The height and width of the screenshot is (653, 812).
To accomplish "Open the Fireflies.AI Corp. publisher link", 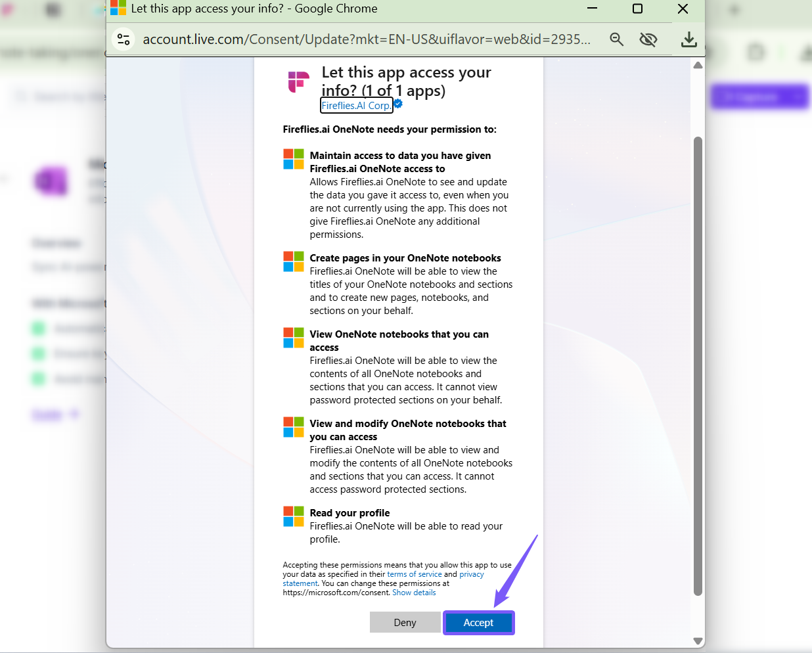I will click(x=356, y=106).
